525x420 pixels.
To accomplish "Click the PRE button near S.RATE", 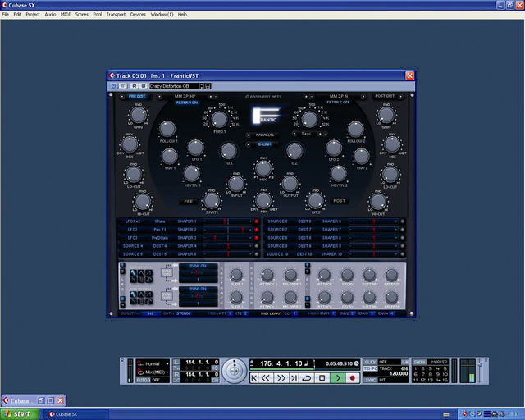I will click(188, 202).
